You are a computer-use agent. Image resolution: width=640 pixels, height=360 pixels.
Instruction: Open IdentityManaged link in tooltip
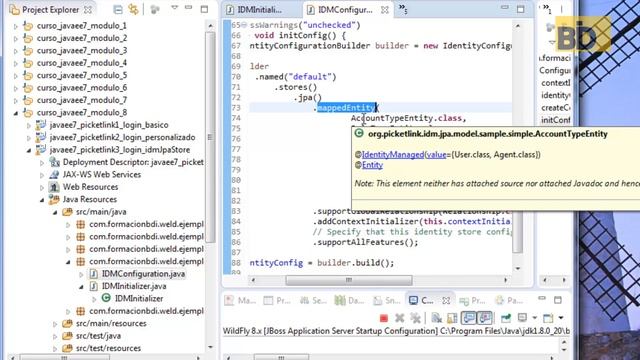pos(393,155)
